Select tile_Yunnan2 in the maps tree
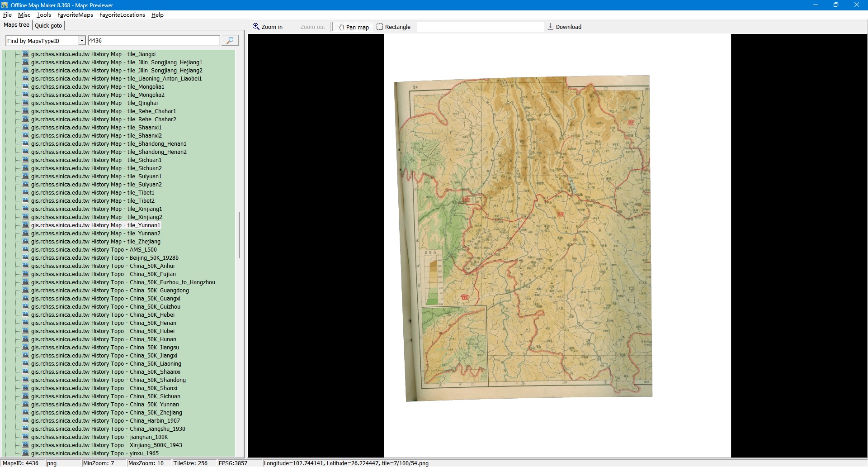 [x=95, y=233]
